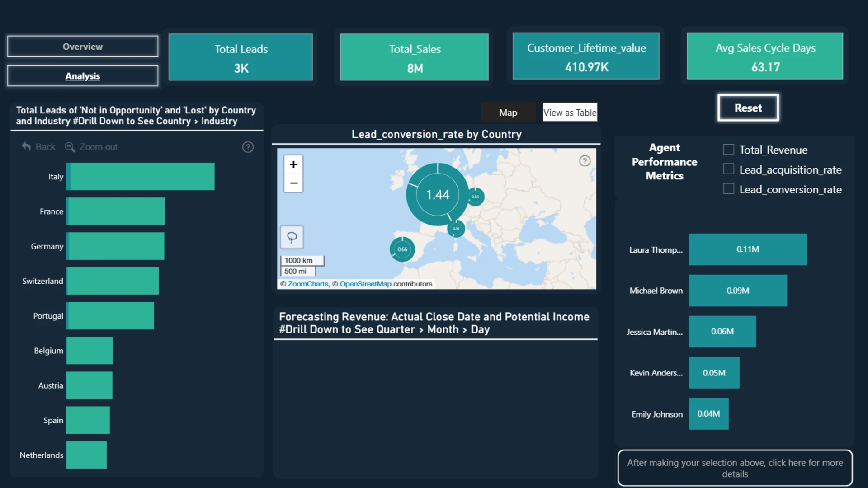The width and height of the screenshot is (868, 488).
Task: Click the Zoom-out magnifier icon
Action: point(70,147)
